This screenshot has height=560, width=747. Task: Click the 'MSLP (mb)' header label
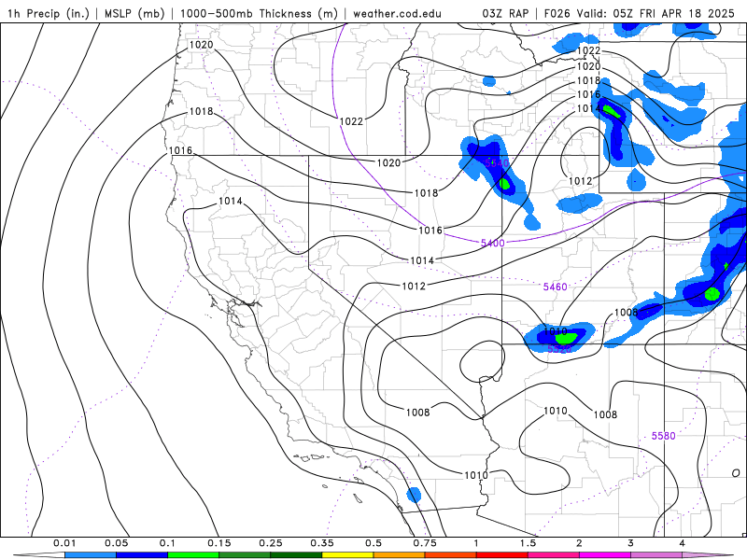click(x=134, y=13)
